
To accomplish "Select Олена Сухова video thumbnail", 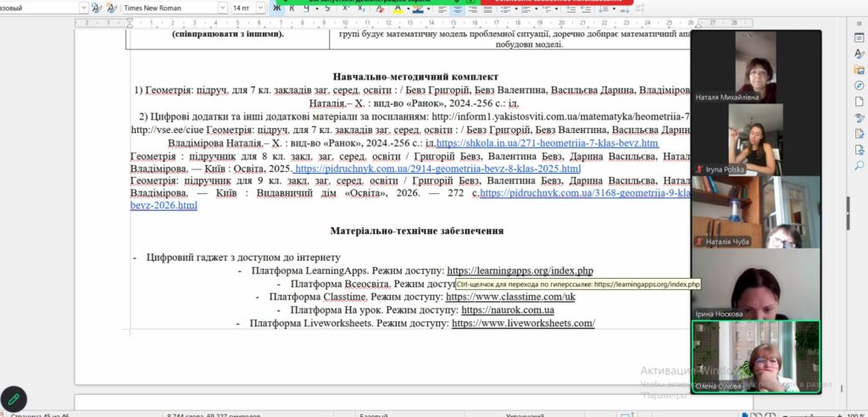I will 755,357.
